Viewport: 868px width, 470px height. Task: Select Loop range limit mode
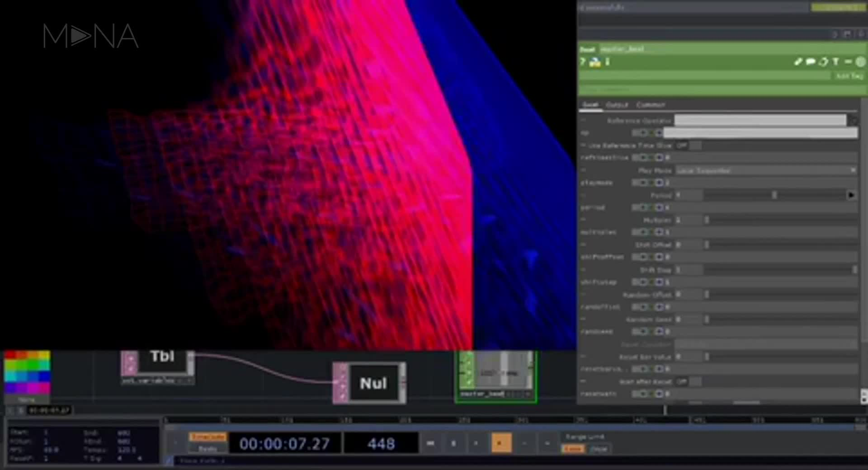click(x=573, y=449)
